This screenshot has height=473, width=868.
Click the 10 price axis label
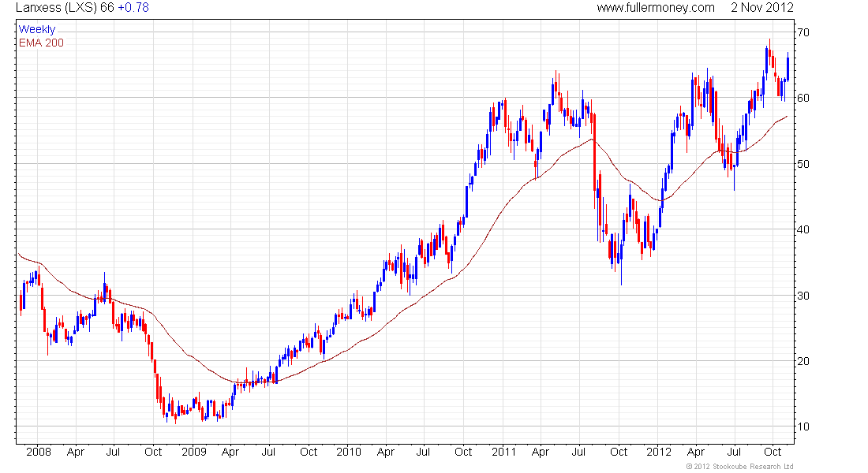tap(803, 426)
